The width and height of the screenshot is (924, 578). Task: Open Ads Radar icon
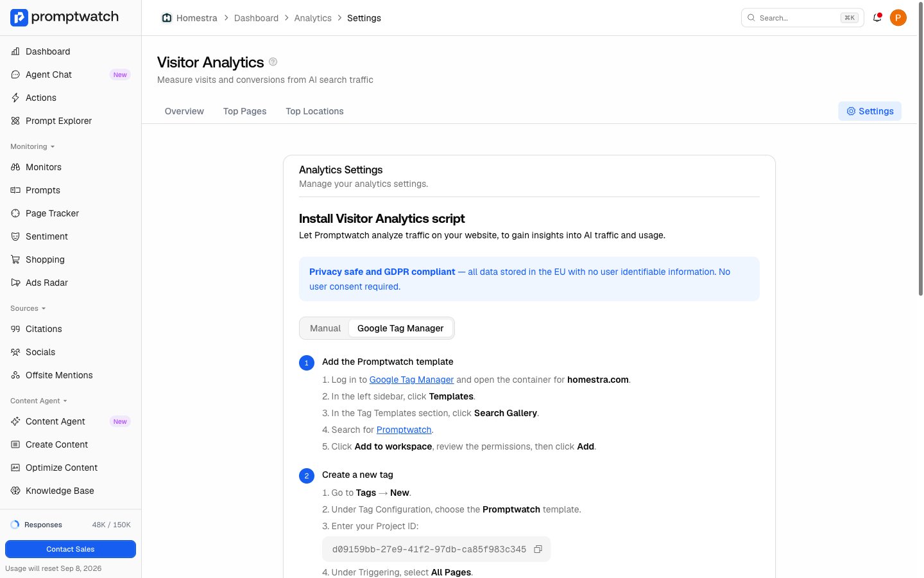15,283
